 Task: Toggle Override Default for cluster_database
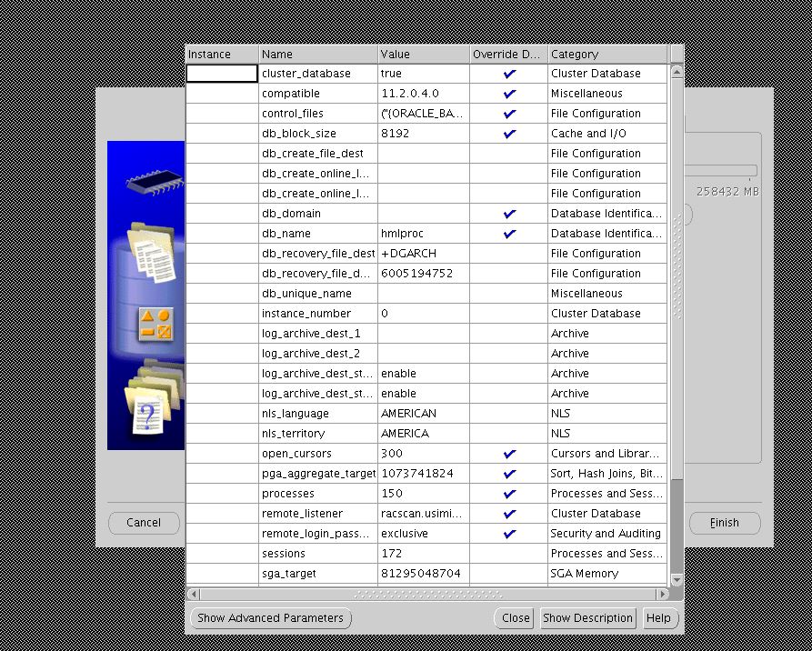[508, 74]
